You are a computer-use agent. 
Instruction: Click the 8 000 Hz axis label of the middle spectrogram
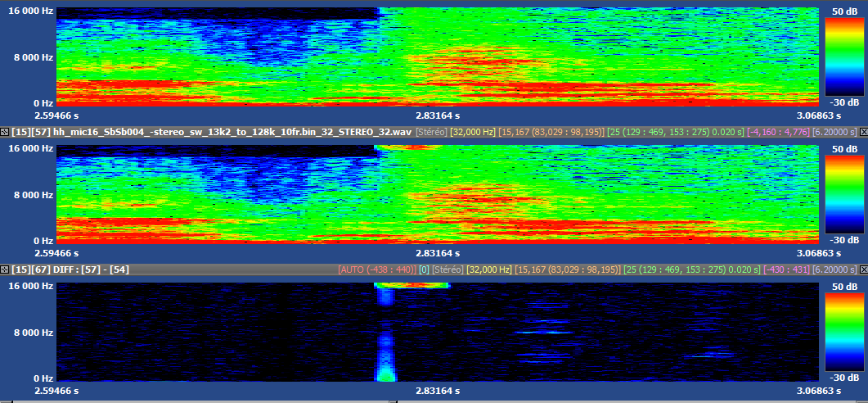pyautogui.click(x=29, y=195)
